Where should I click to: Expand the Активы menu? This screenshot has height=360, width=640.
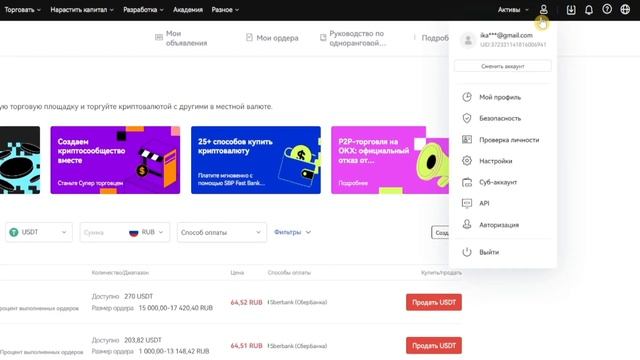(513, 9)
